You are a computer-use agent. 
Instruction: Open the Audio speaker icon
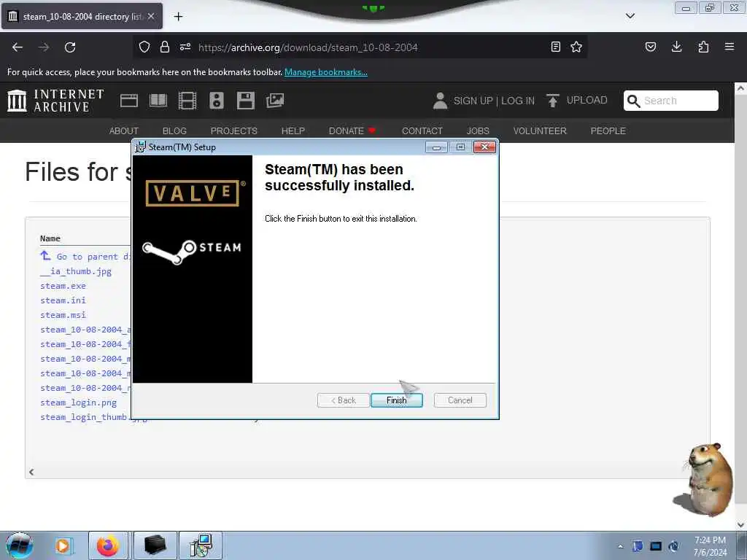216,101
